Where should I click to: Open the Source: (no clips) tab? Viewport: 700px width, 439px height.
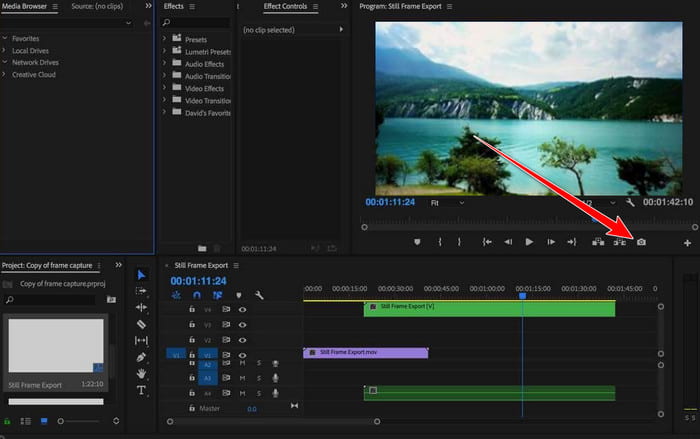coord(96,7)
